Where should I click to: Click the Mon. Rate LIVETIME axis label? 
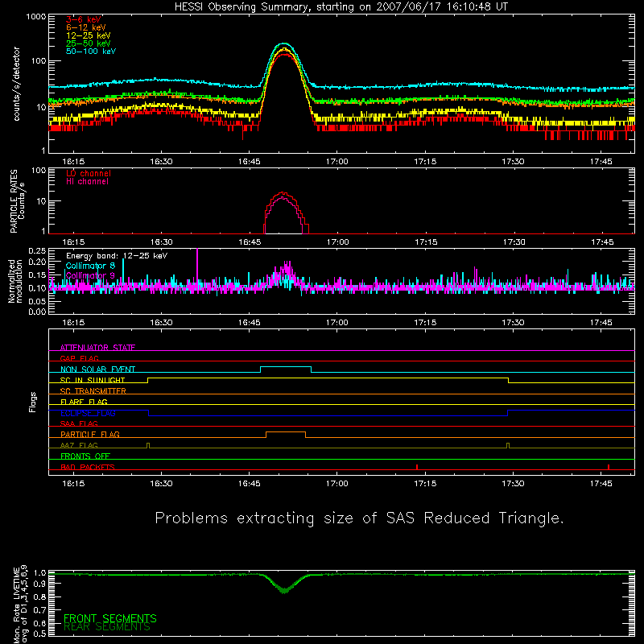[x=20, y=605]
